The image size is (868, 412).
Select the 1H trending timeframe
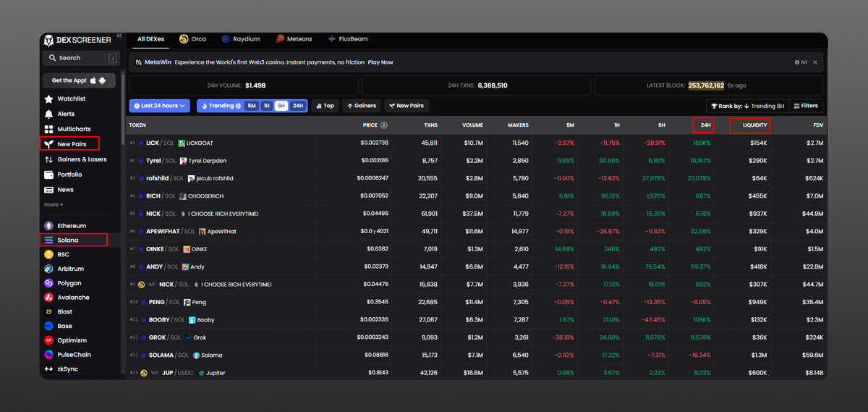click(266, 106)
